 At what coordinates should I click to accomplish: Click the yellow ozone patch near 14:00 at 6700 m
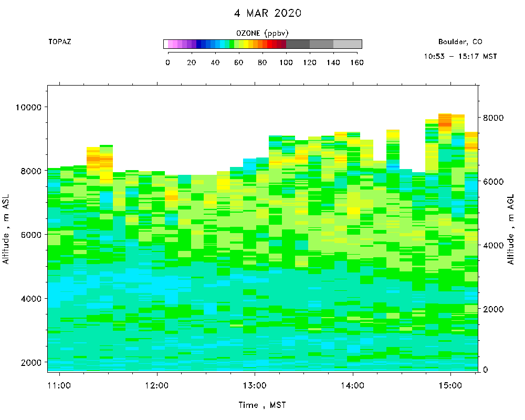353,211
